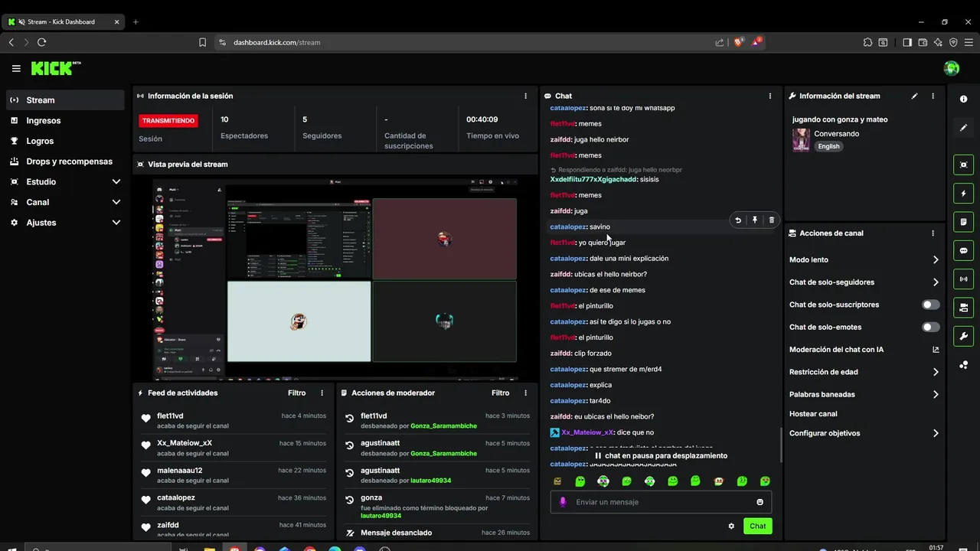Viewport: 980px width, 551px height.
Task: Open Palabras baneadas options chevron
Action: (936, 395)
